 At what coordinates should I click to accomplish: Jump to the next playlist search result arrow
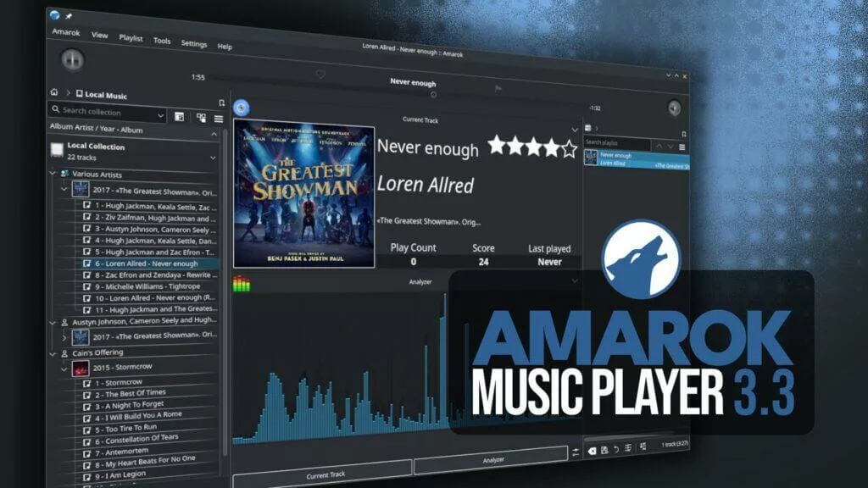[x=670, y=147]
